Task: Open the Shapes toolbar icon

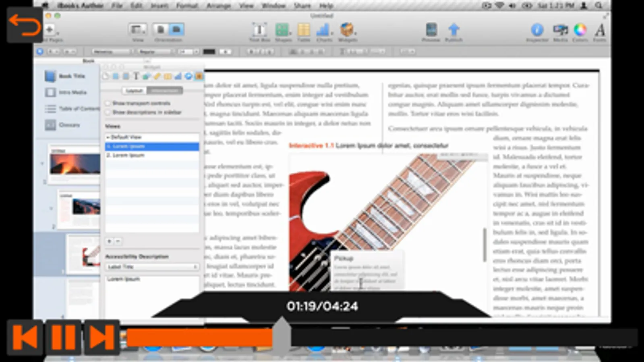Action: pos(282,30)
